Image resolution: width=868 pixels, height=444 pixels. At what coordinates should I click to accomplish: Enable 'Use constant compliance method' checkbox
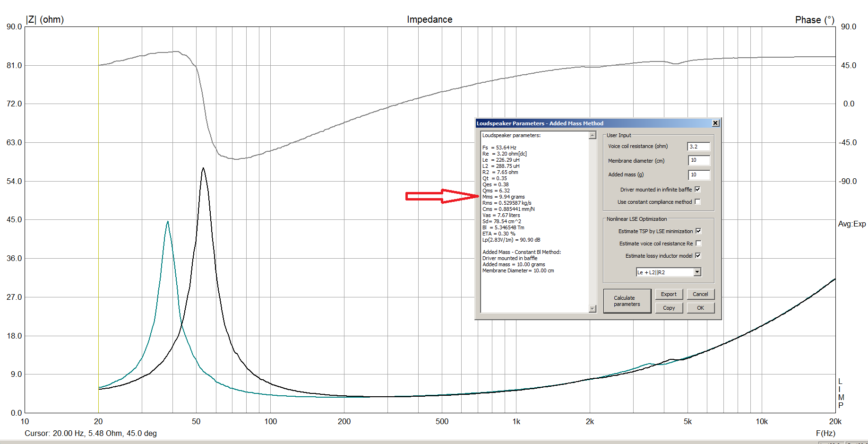pos(697,202)
